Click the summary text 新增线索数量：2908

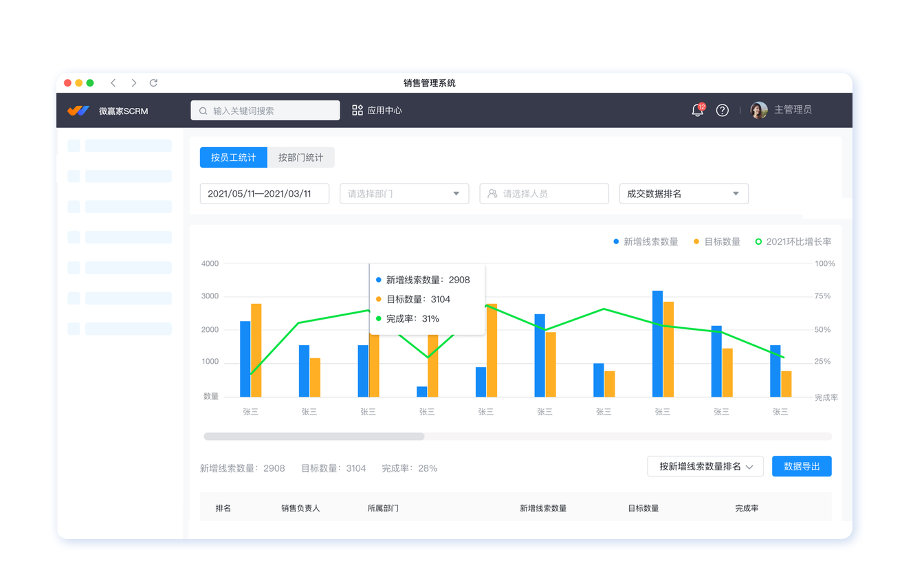point(243,468)
